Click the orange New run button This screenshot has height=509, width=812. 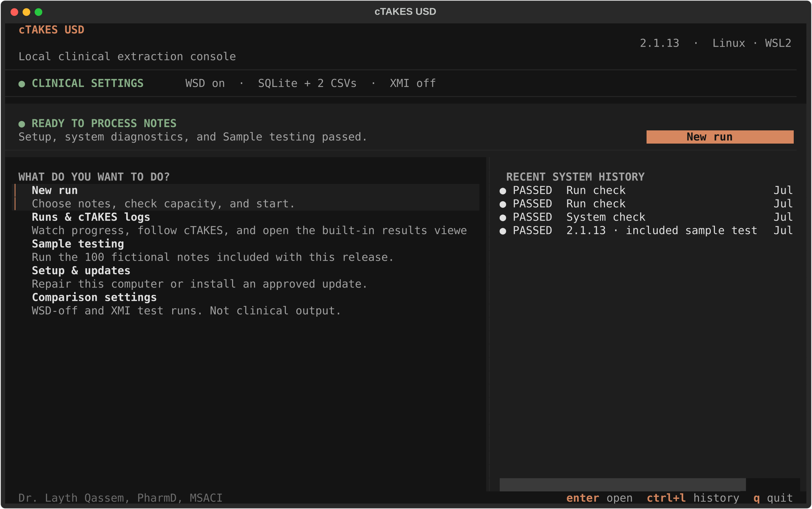[x=720, y=137]
